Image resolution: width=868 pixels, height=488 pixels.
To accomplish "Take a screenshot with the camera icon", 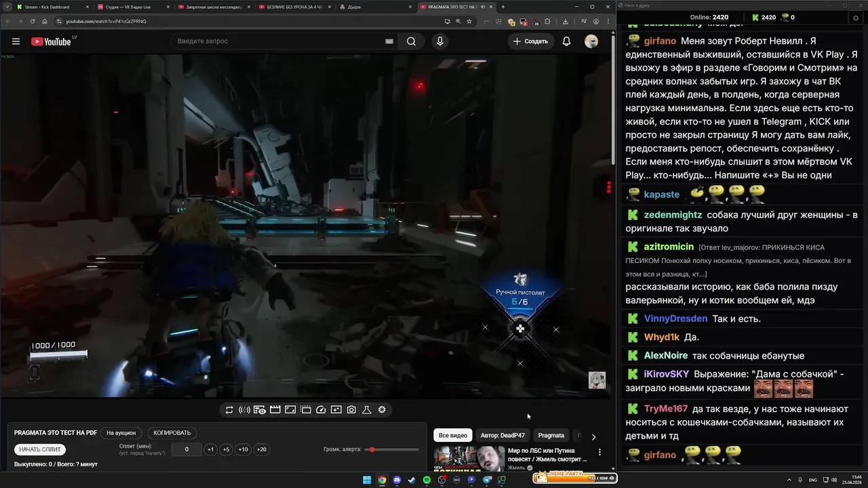I will [351, 409].
